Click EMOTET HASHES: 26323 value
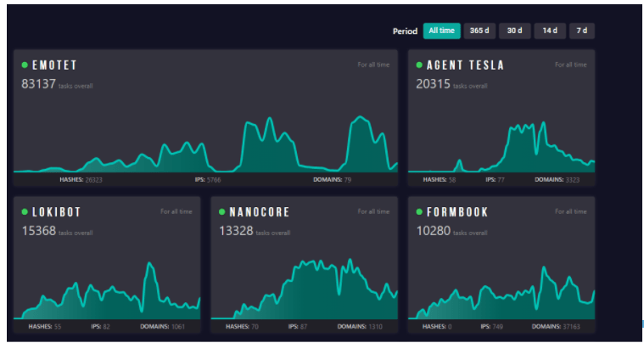644x343 pixels. click(x=81, y=180)
